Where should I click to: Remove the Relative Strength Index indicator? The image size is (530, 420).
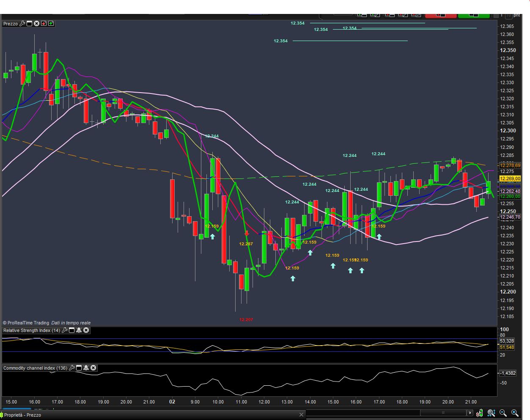pos(86,330)
